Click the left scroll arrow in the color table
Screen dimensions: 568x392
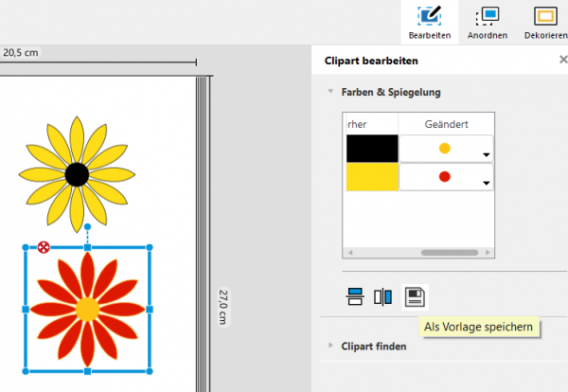tap(350, 253)
